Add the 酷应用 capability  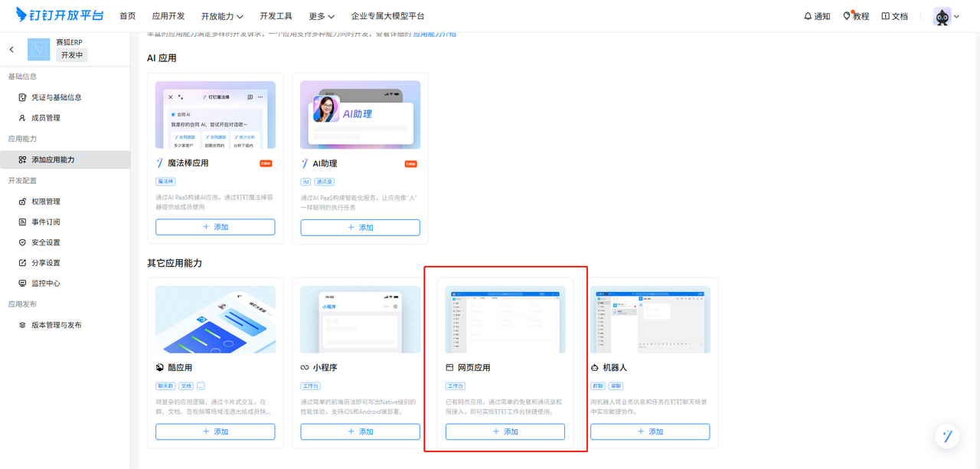[215, 432]
